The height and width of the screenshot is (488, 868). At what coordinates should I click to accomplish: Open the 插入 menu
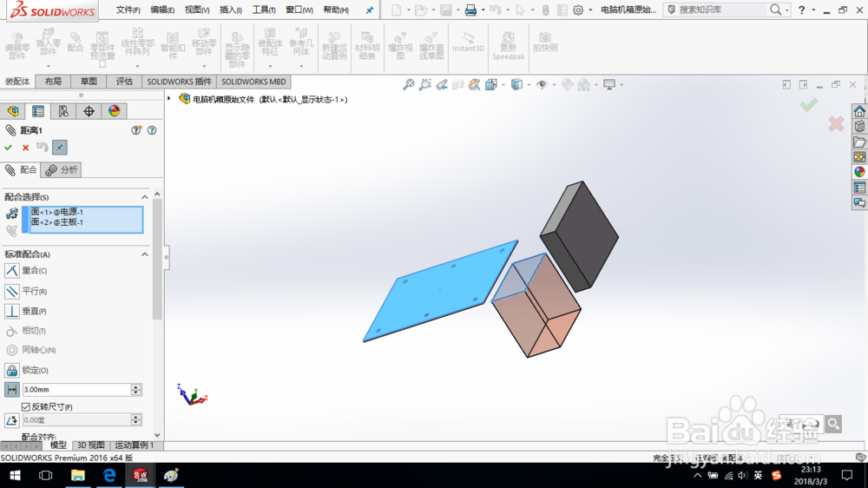(230, 10)
